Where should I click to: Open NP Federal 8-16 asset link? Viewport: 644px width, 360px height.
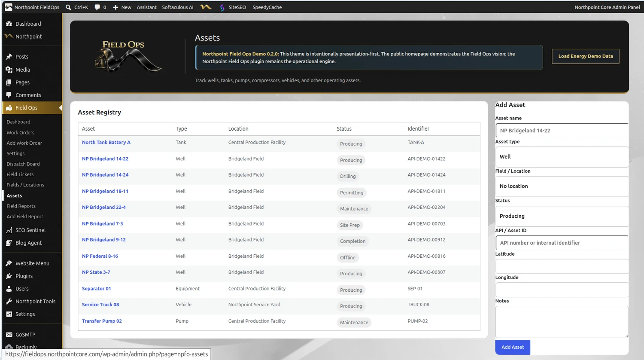(x=100, y=256)
